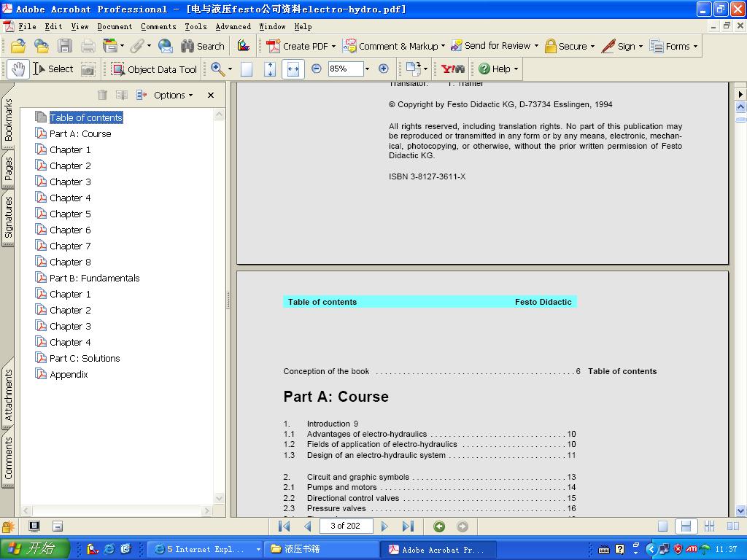This screenshot has height=560, width=747.
Task: Switch to the Pages side tab
Action: pos(8,169)
